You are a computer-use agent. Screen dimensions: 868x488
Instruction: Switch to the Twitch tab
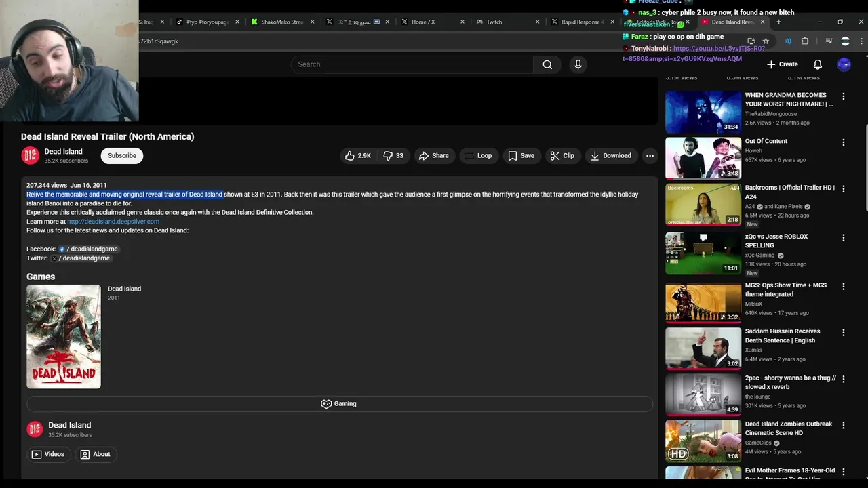coord(507,22)
